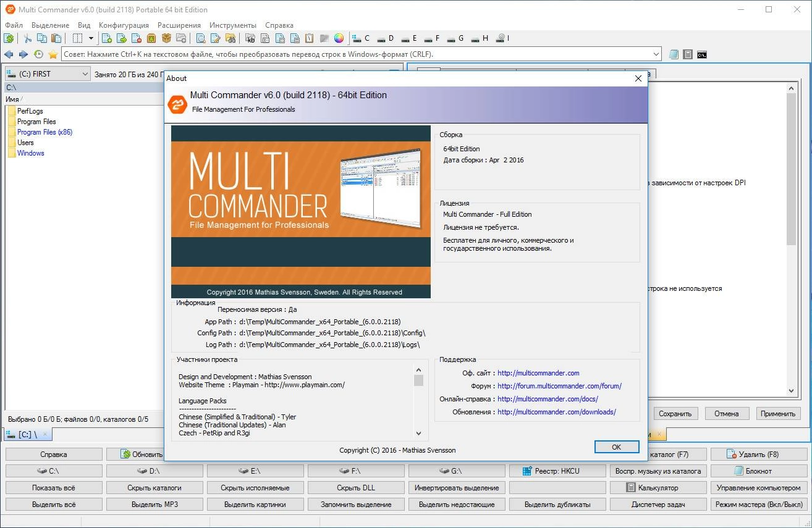Screen dimensions: 812x528
Task: Click the down arrow of the credits scrollbar
Action: [418, 434]
